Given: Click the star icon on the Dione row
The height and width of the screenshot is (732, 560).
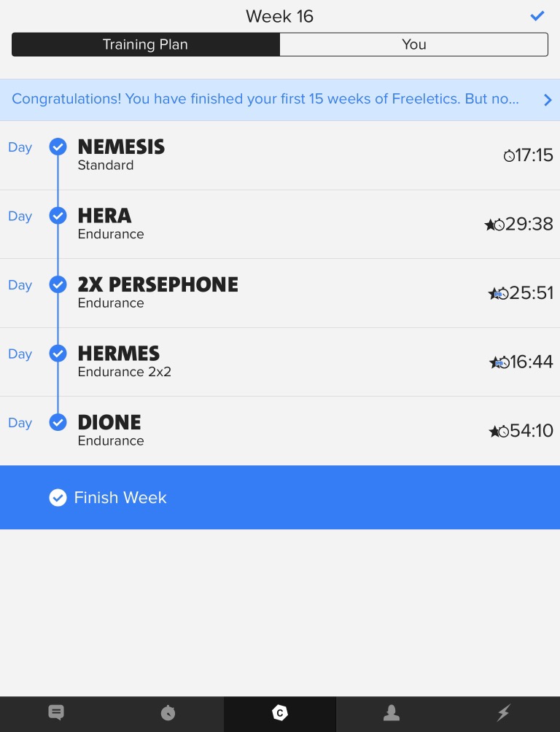Looking at the screenshot, I should pos(494,432).
